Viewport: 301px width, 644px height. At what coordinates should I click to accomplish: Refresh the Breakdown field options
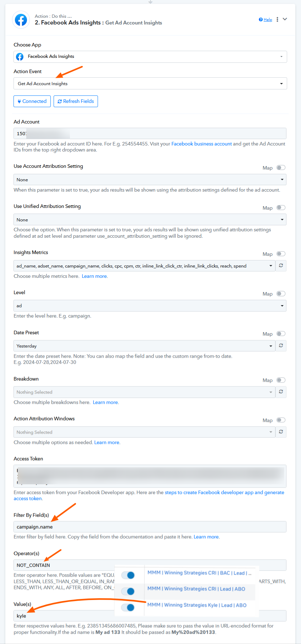[281, 392]
